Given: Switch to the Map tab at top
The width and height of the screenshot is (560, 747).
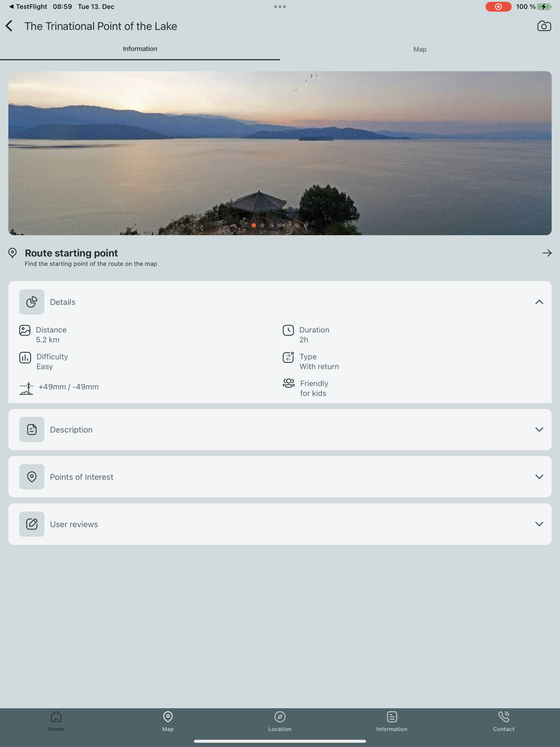Looking at the screenshot, I should [420, 49].
